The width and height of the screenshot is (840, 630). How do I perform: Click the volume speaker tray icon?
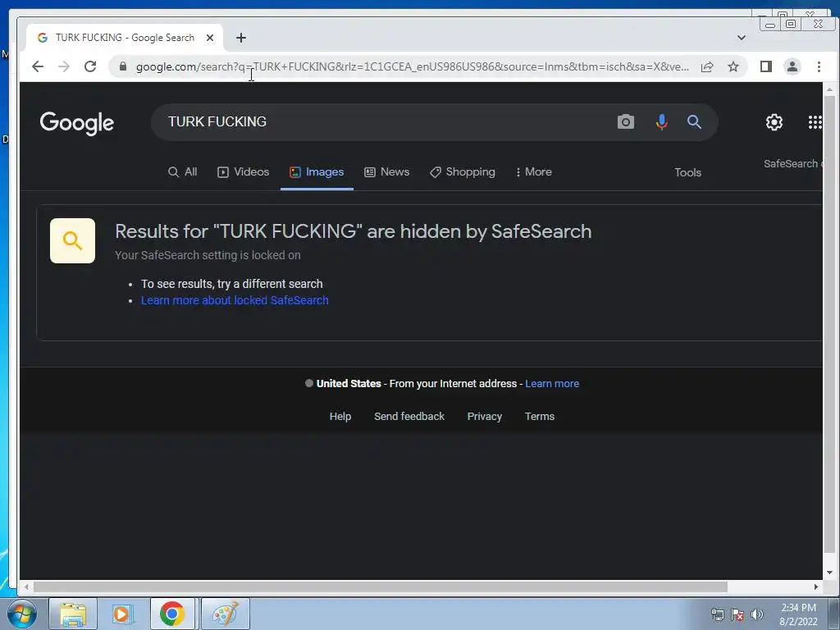tap(757, 614)
